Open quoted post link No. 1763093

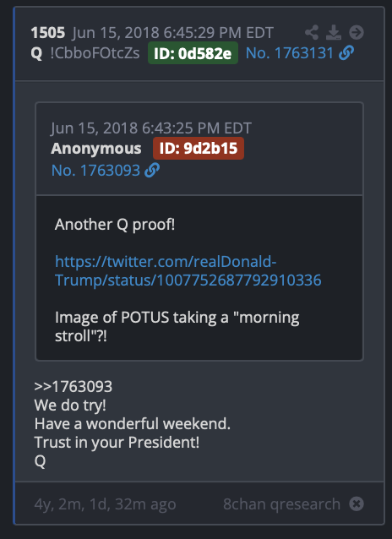(96, 171)
